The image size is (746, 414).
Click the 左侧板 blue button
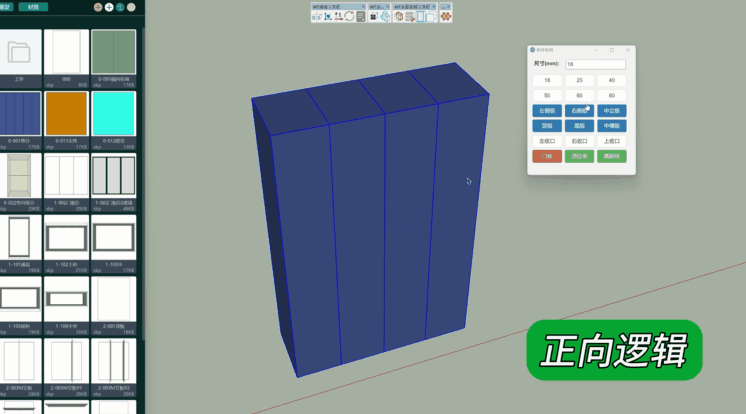point(547,110)
